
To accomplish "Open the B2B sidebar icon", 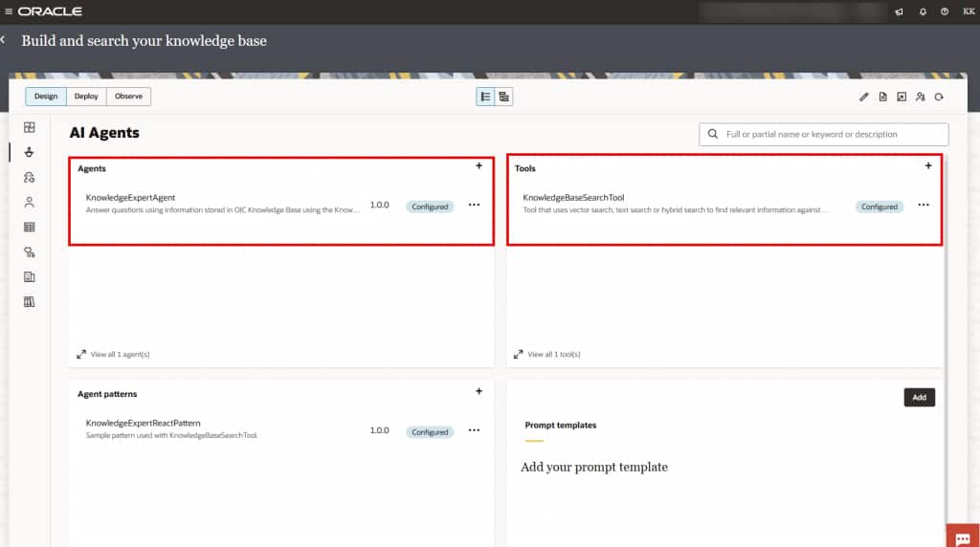I will (30, 252).
